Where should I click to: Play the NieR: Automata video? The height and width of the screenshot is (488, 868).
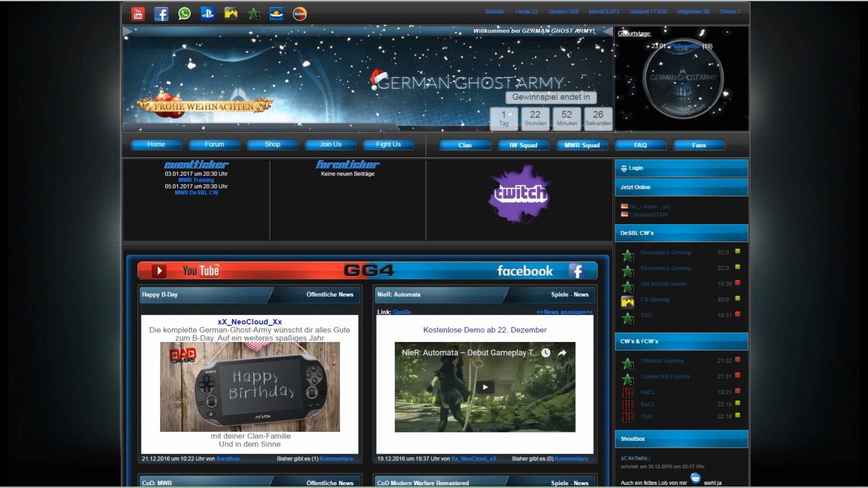[485, 387]
